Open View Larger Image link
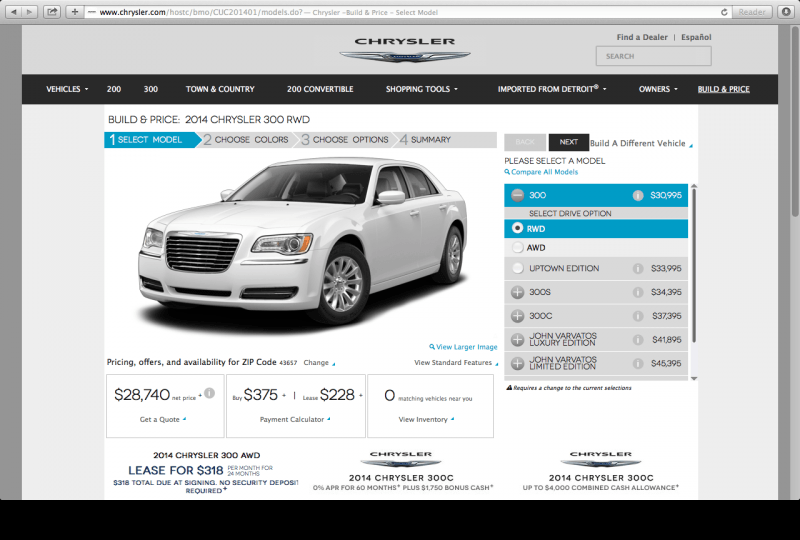Viewport: 800px width, 540px height. pos(463,347)
